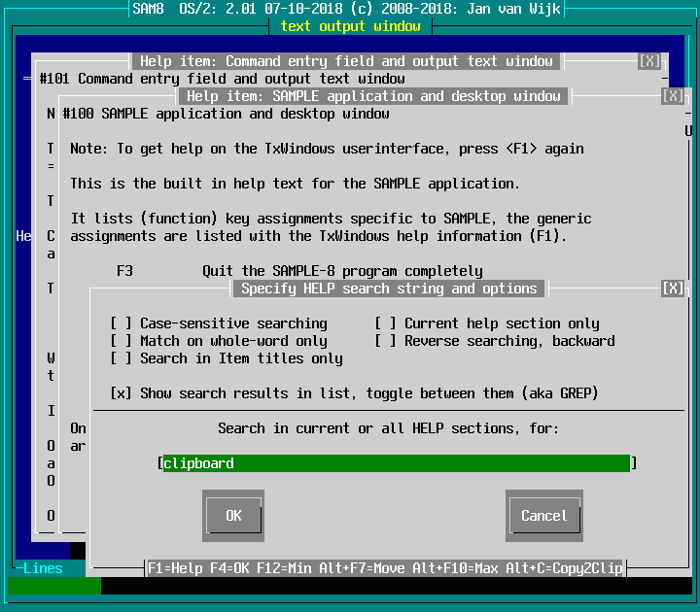Click the F1=Help F4=OK hint line
The width and height of the screenshot is (700, 612).
click(x=385, y=568)
